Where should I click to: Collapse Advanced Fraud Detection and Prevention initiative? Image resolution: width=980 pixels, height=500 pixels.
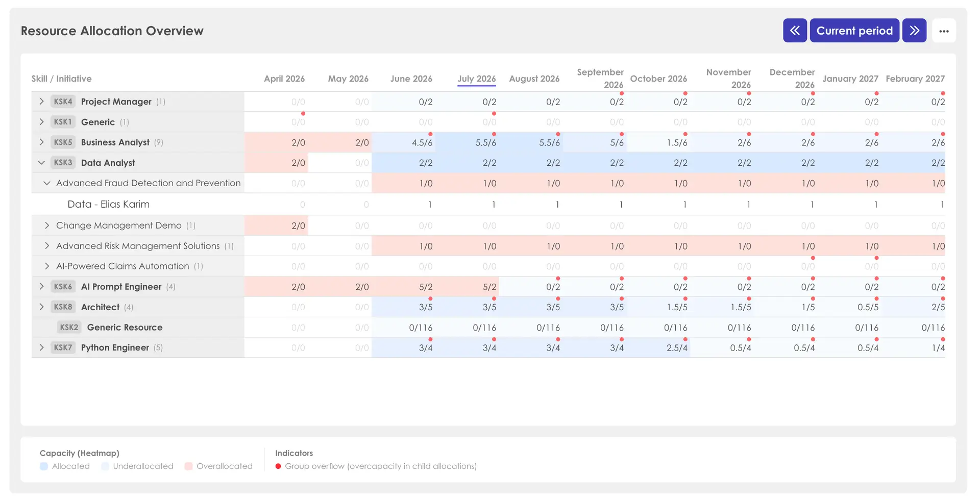[x=47, y=183]
